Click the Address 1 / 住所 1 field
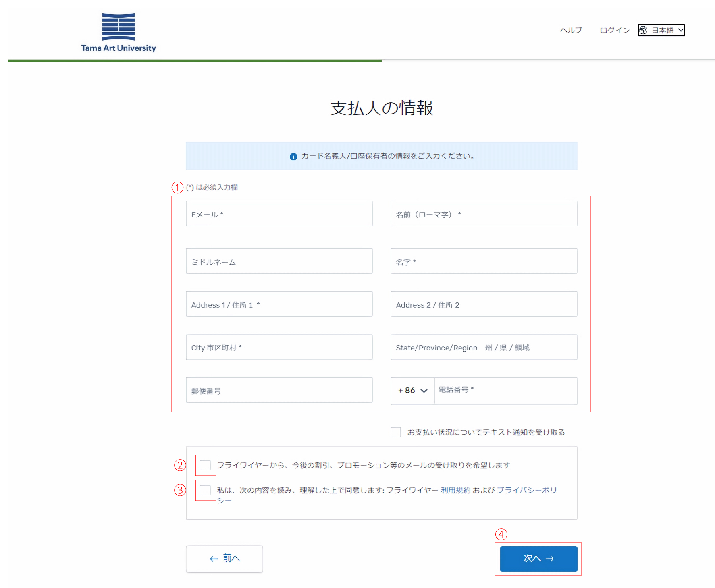The height and width of the screenshot is (588, 715). (279, 304)
